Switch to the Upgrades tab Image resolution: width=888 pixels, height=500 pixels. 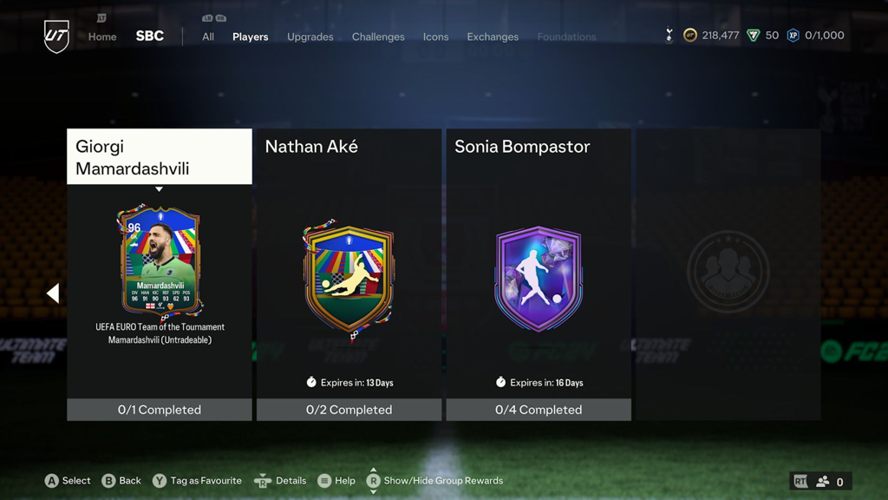(310, 37)
